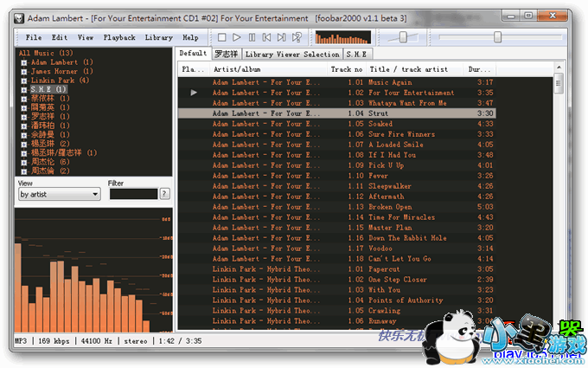Open the Help menu
The height and width of the screenshot is (368, 588).
point(190,37)
